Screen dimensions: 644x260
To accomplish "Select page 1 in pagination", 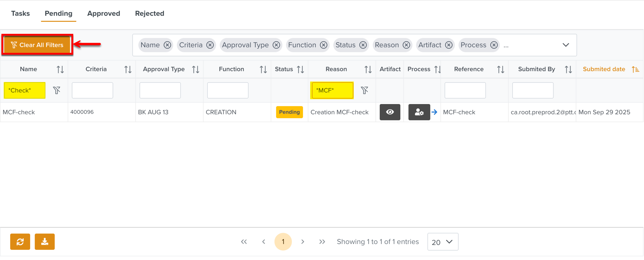I will point(283,241).
